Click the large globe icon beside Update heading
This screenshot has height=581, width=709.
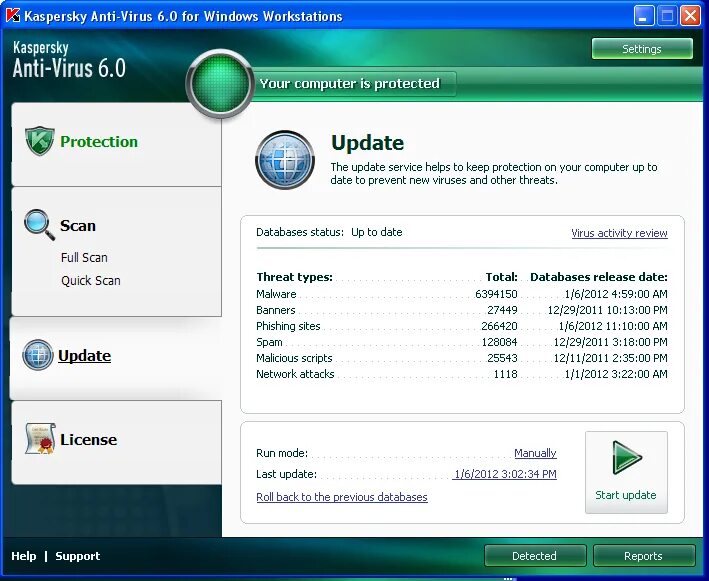pyautogui.click(x=285, y=160)
